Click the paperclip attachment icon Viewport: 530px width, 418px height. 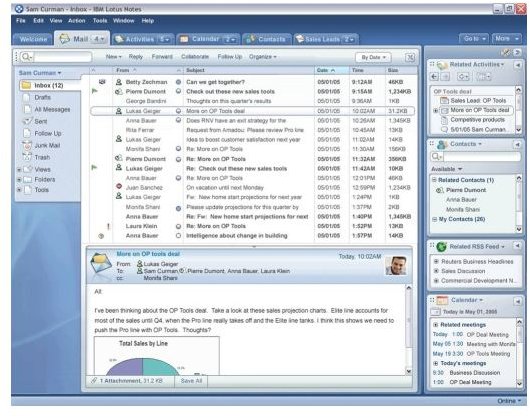point(94,381)
